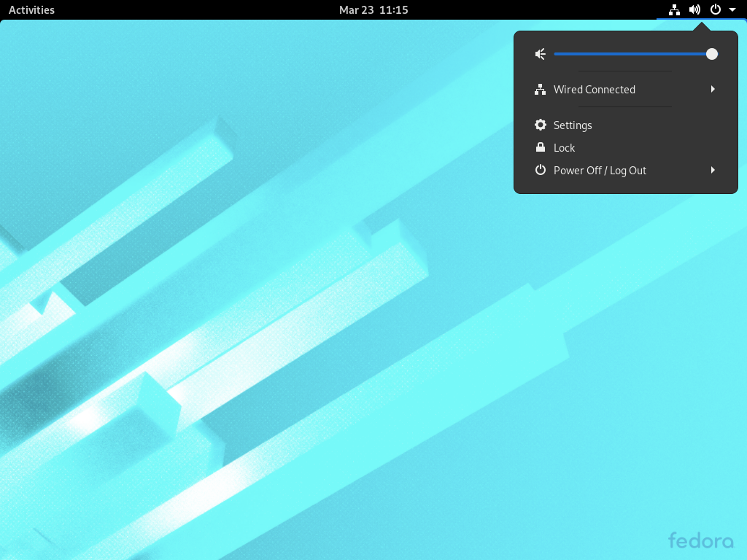The width and height of the screenshot is (747, 560).
Task: Open the date and time calendar menu
Action: [373, 9]
